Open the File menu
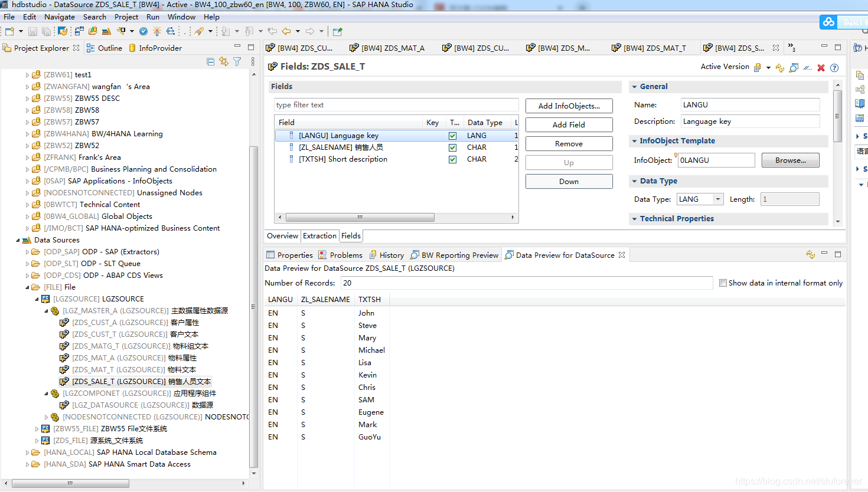This screenshot has height=492, width=868. click(x=9, y=17)
